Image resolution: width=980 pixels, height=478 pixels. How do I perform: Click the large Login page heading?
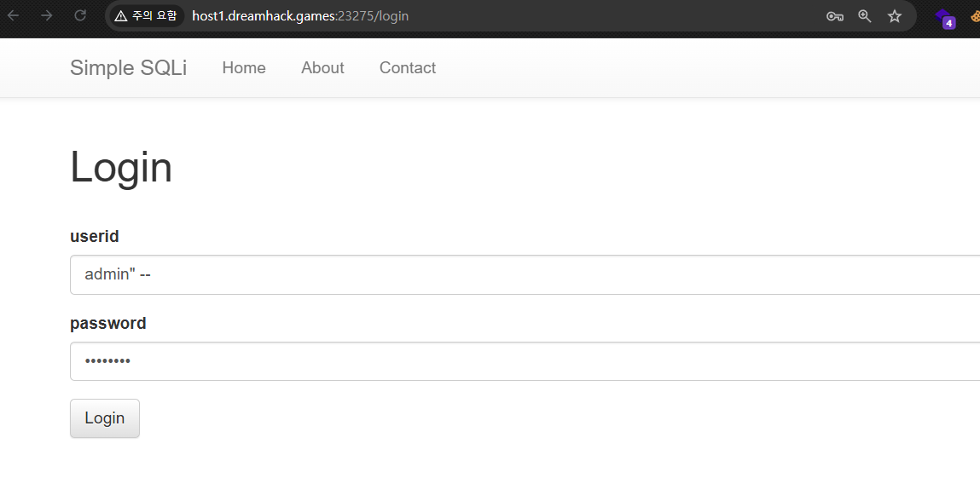point(121,167)
